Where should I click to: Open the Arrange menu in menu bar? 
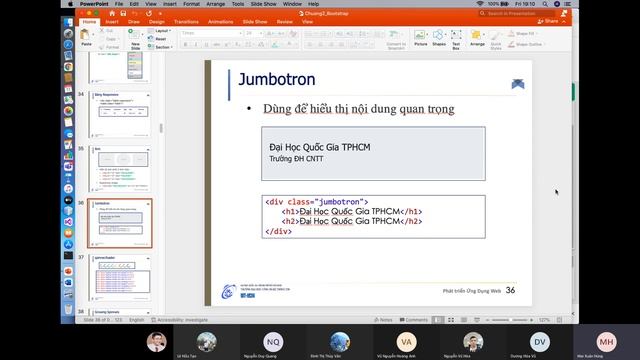(x=216, y=4)
